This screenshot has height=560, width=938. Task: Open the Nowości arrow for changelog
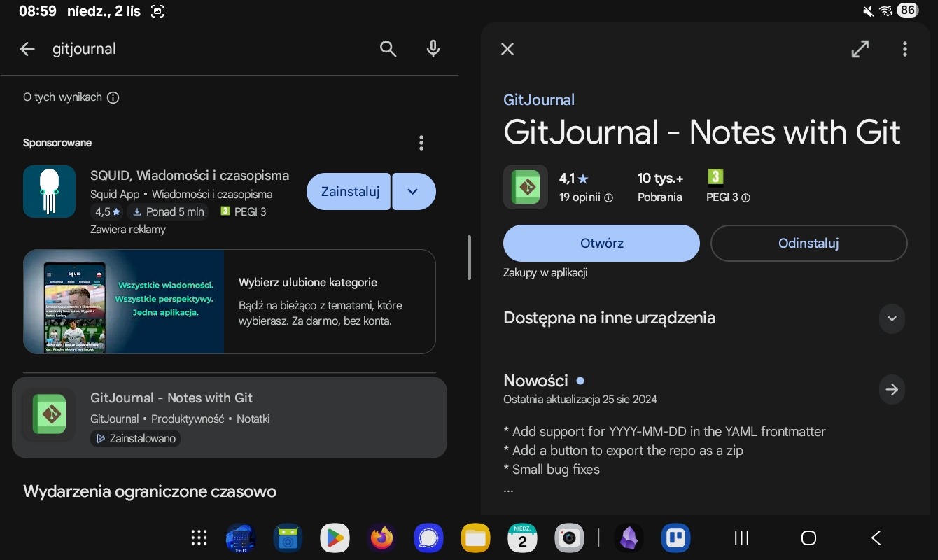891,389
